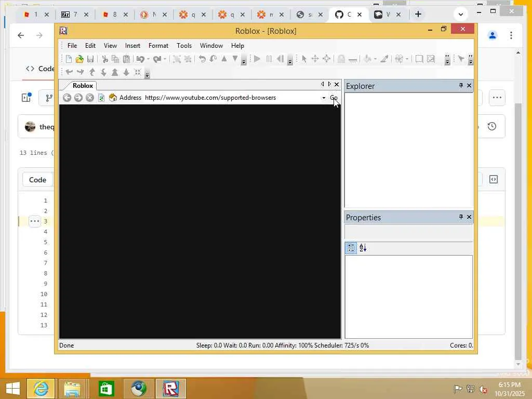This screenshot has height=399, width=532.
Task: Select the Resize handles tool
Action: click(327, 59)
